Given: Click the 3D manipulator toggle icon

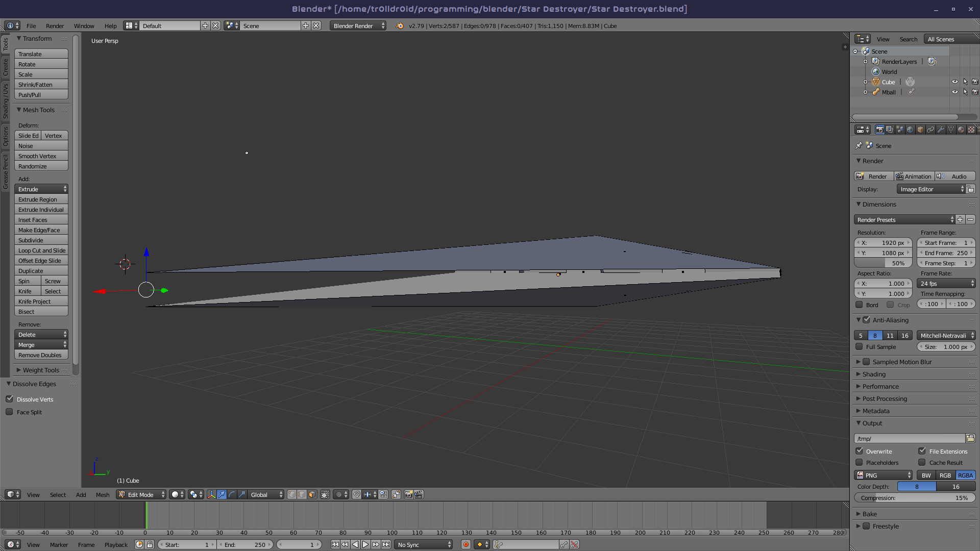Looking at the screenshot, I should pyautogui.click(x=212, y=494).
